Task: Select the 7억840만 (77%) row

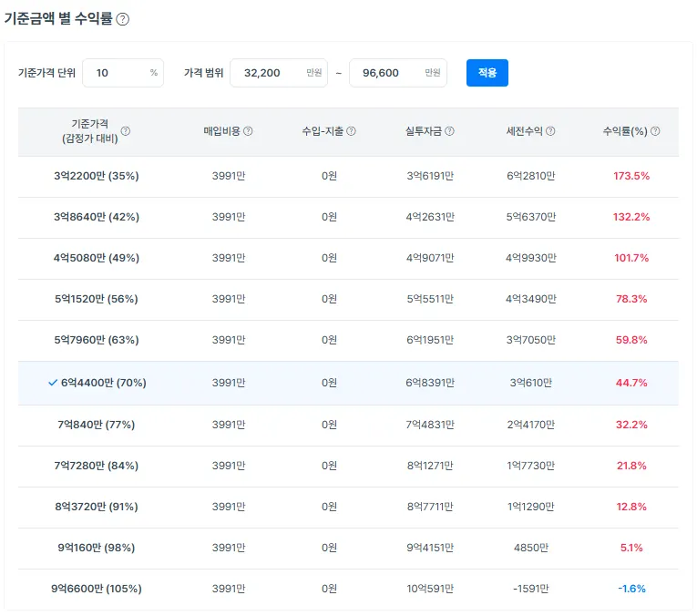Action: click(348, 425)
